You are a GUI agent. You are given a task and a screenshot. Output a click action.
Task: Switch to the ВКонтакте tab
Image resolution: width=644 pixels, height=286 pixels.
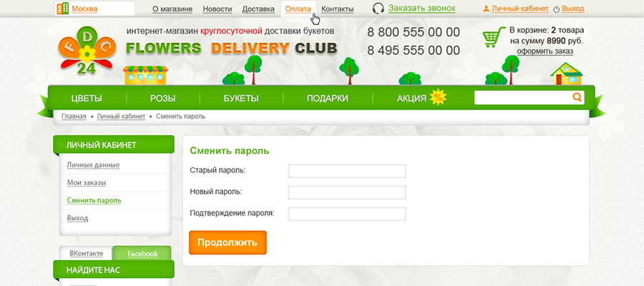87,254
